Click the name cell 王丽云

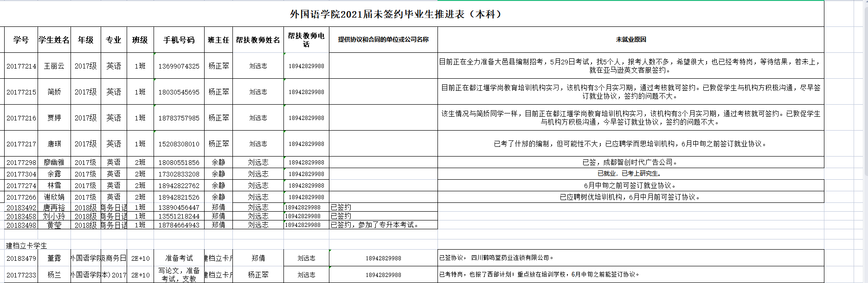click(54, 66)
